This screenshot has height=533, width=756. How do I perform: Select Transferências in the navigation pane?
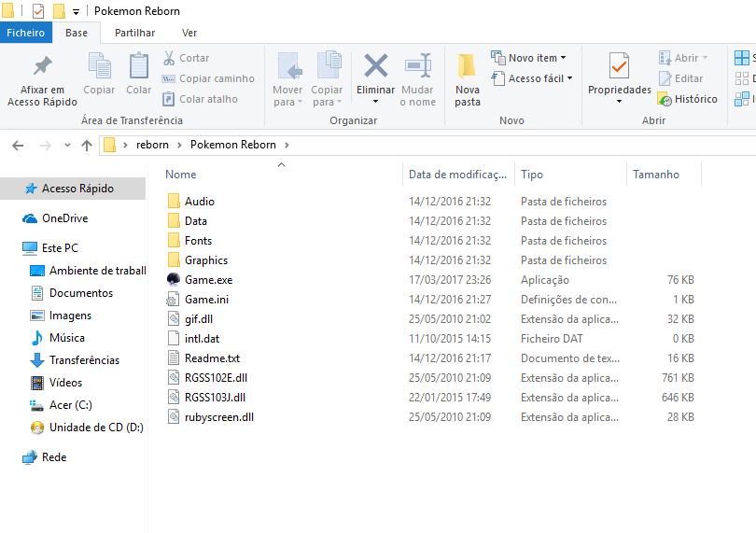[84, 360]
